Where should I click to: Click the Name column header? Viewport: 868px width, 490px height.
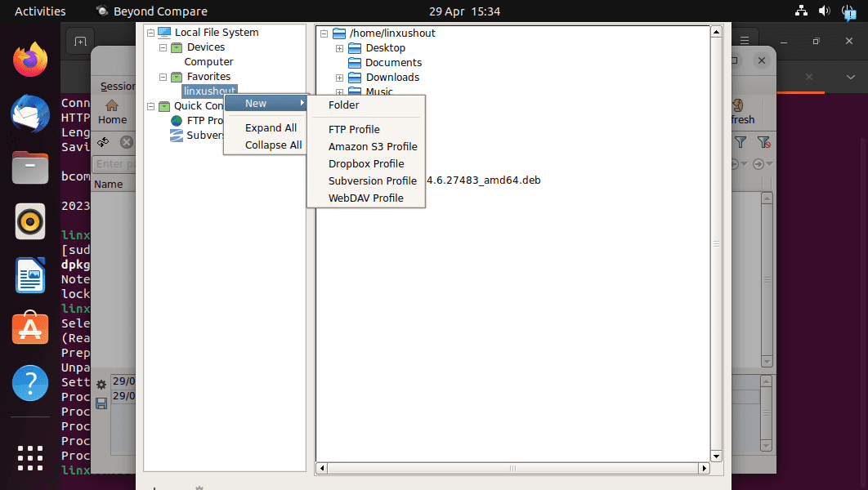point(109,185)
